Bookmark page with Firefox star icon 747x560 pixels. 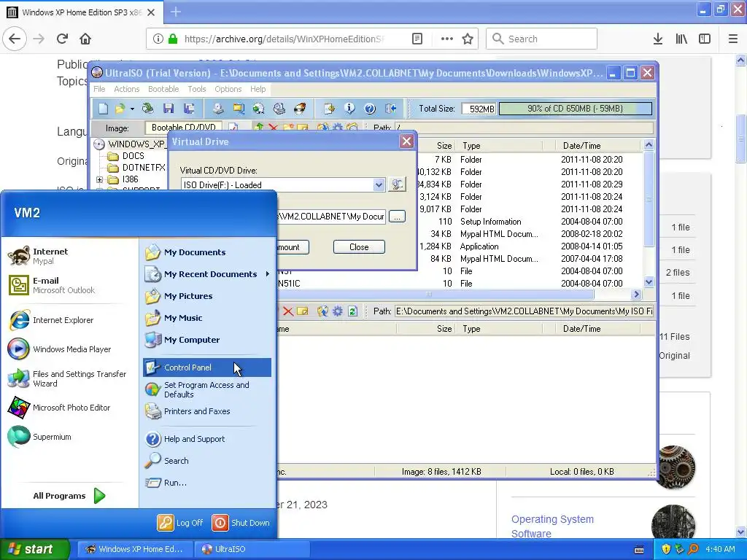click(x=468, y=39)
